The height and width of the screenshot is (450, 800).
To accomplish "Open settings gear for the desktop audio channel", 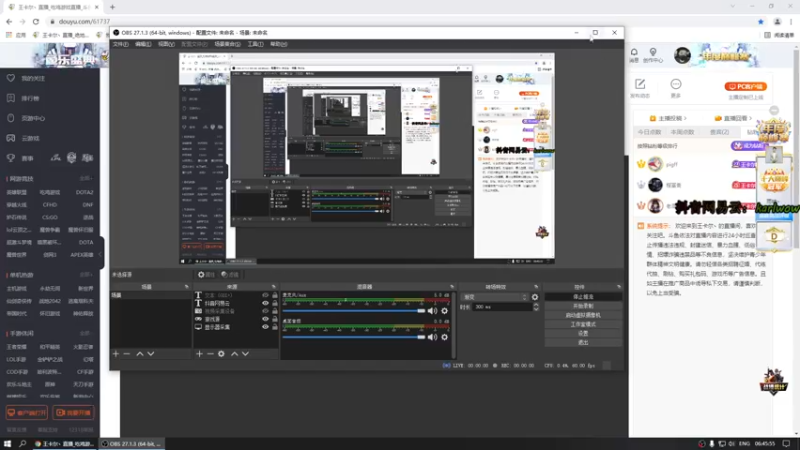I will (444, 337).
